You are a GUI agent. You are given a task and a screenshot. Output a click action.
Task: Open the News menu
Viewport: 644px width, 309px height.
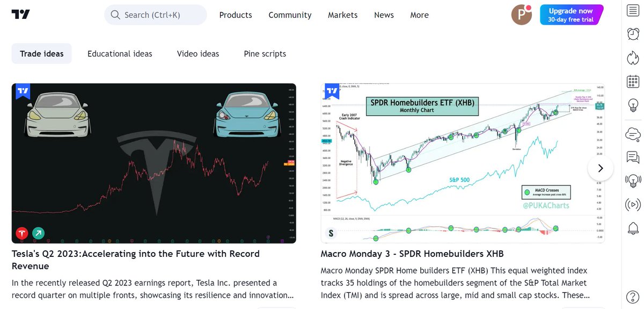384,15
